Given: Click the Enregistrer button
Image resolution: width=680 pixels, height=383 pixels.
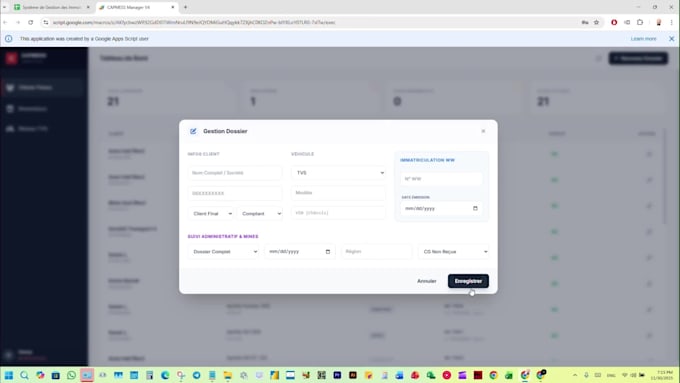Looking at the screenshot, I should [468, 281].
